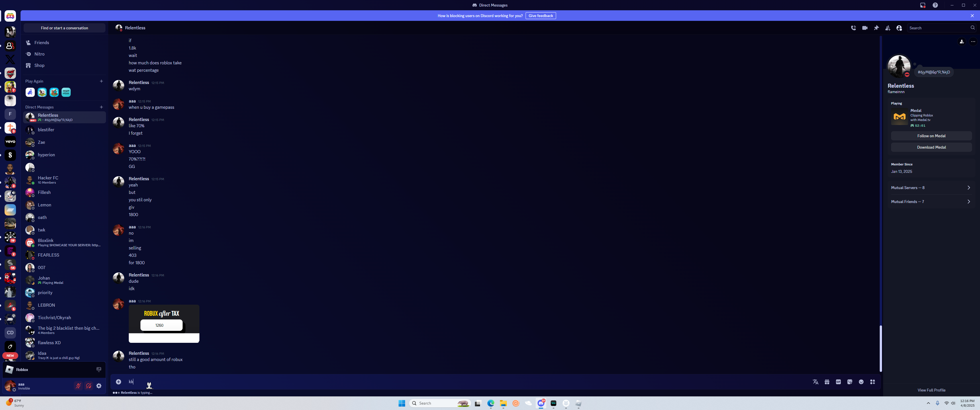
Task: Expand Mutual Servers list
Action: point(930,188)
